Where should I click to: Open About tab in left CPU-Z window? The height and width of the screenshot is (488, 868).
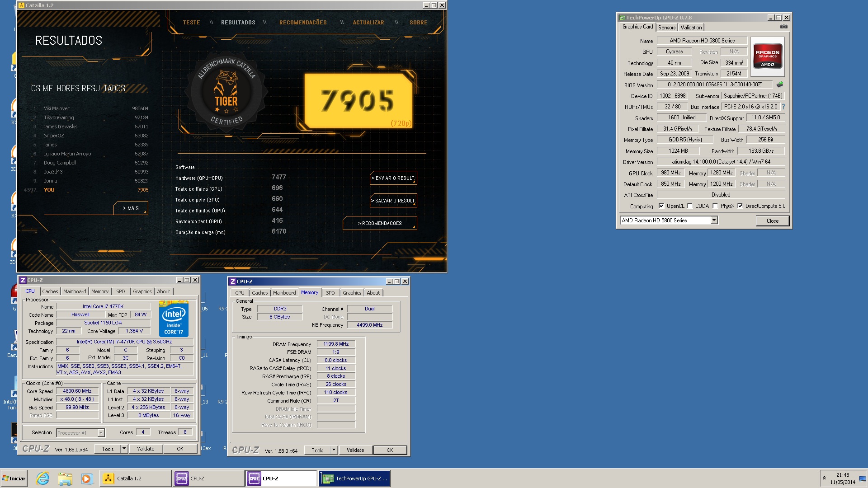pyautogui.click(x=164, y=292)
